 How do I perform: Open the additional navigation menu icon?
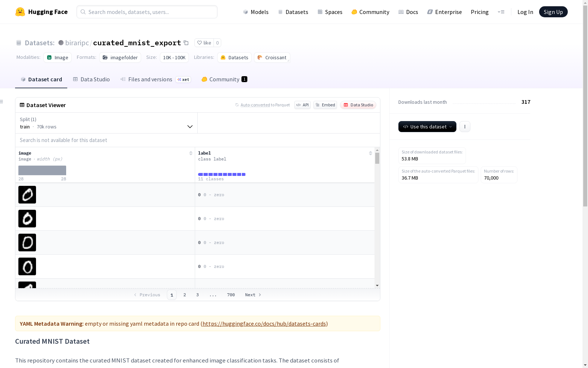501,12
